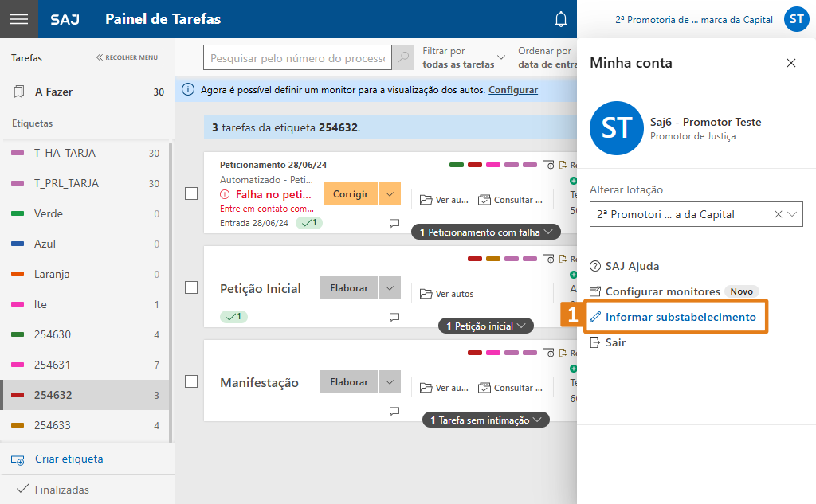Tick the Manifestação task checkbox
The width and height of the screenshot is (816, 504).
coord(191,381)
